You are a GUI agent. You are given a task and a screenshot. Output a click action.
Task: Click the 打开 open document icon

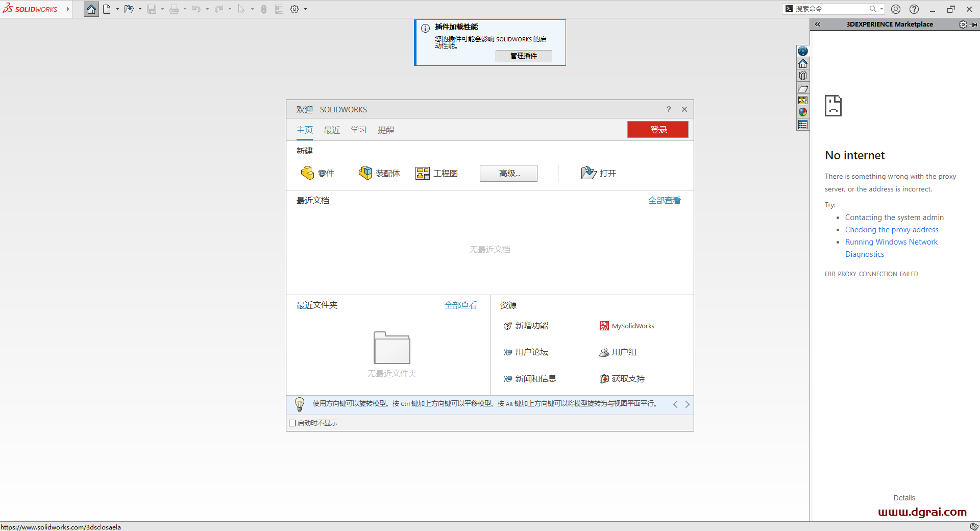tap(598, 173)
